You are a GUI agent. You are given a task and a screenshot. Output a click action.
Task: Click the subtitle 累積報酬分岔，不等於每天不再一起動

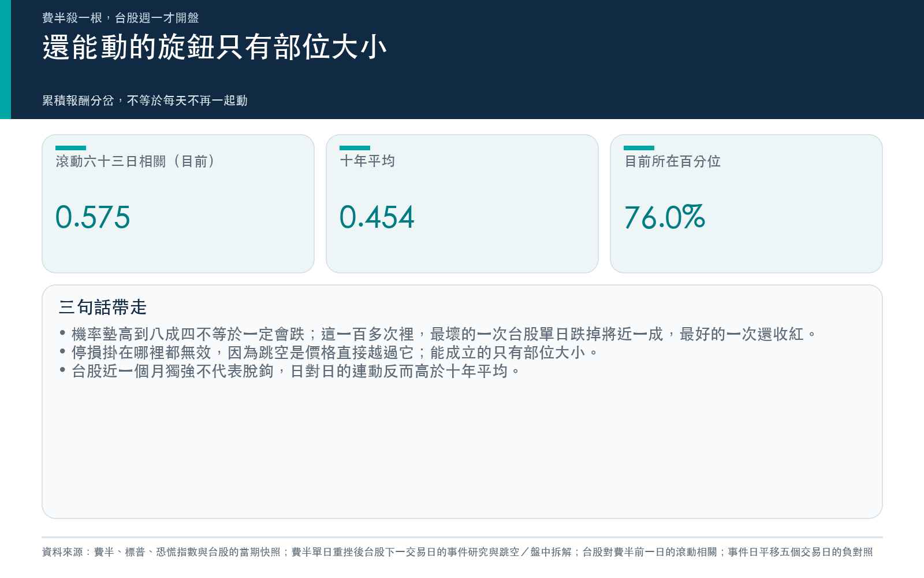(145, 101)
